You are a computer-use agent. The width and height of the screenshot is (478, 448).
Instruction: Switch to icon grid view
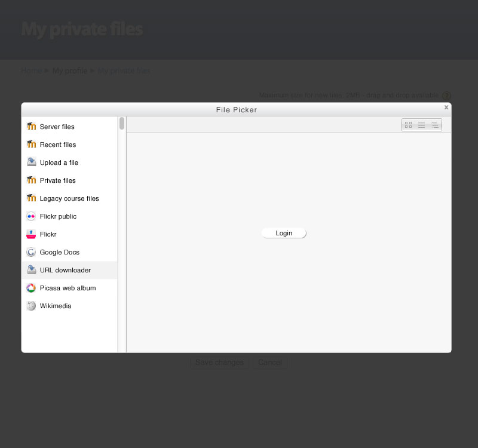coord(408,125)
